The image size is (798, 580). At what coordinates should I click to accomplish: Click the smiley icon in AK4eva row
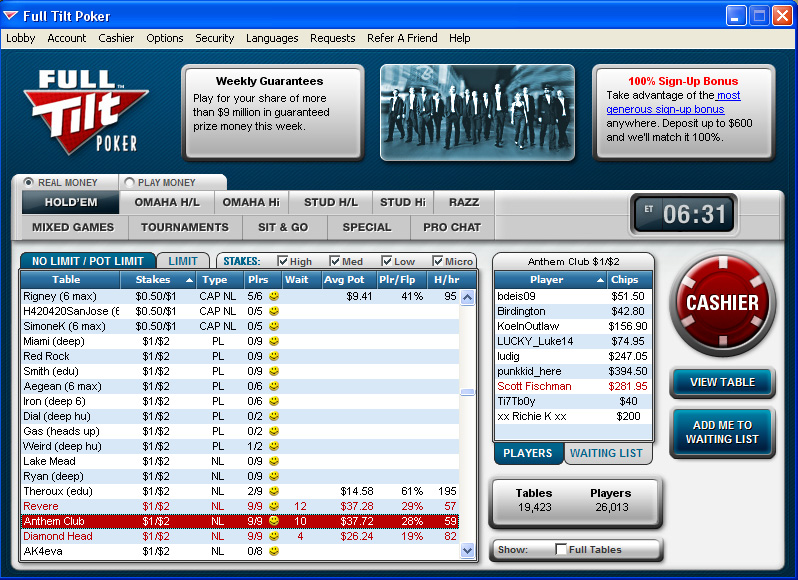pos(274,551)
